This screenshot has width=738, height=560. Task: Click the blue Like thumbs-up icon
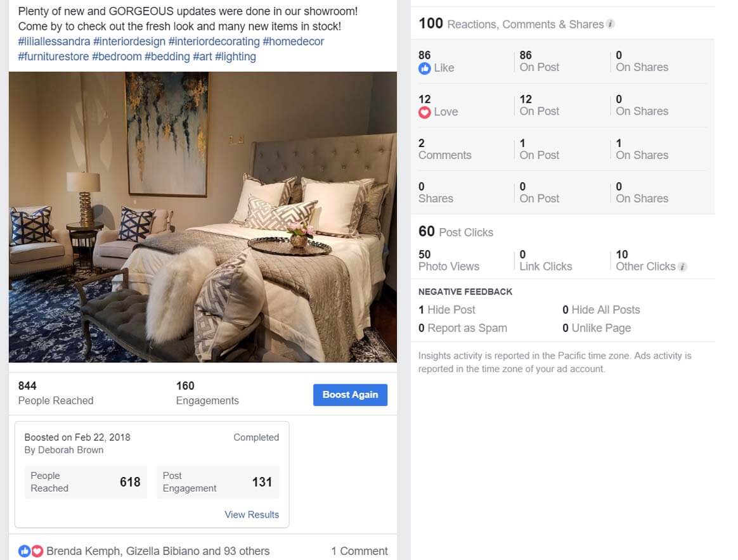pyautogui.click(x=425, y=68)
